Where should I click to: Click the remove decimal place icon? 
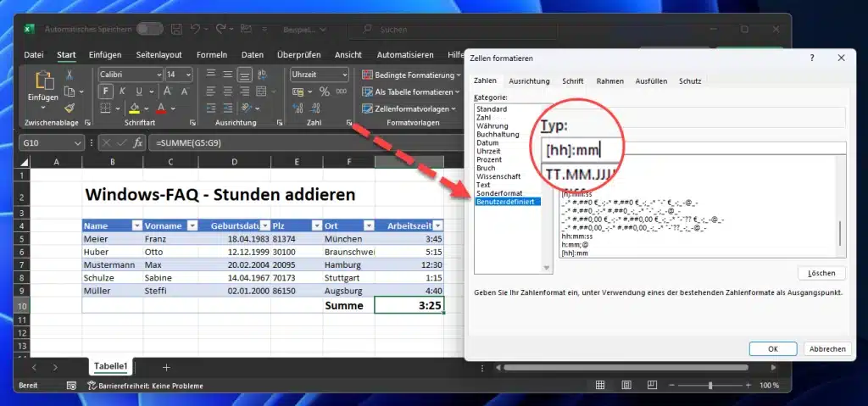pos(315,108)
